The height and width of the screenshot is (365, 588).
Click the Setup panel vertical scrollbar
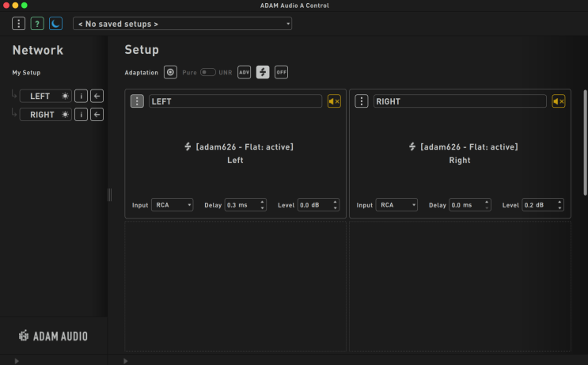point(585,143)
